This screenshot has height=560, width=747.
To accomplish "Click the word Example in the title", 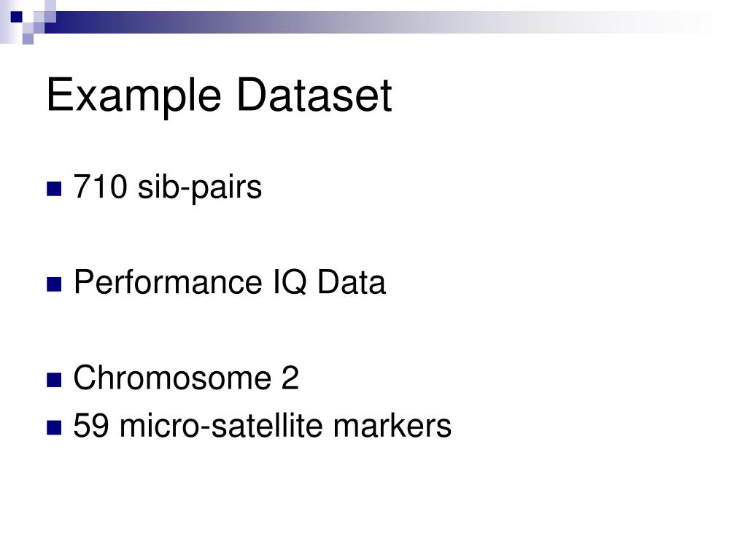I will pyautogui.click(x=134, y=98).
